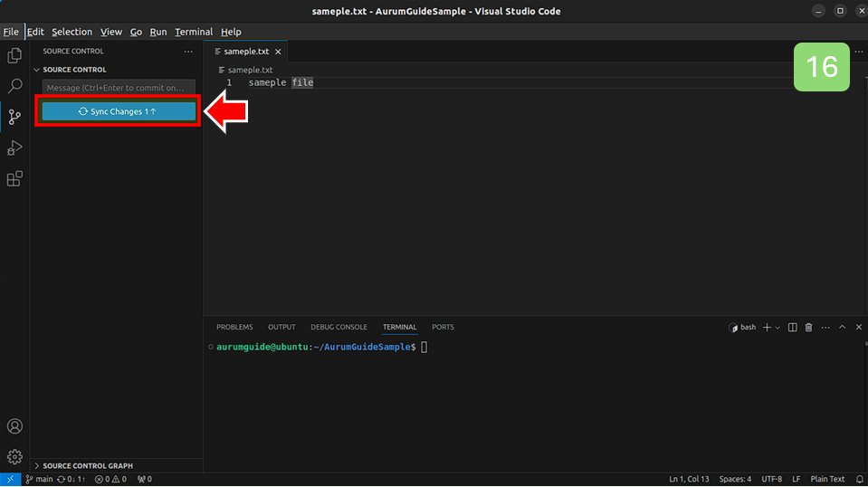This screenshot has width=868, height=487.
Task: Open Source Control panel more actions ellipsis
Action: tap(188, 52)
